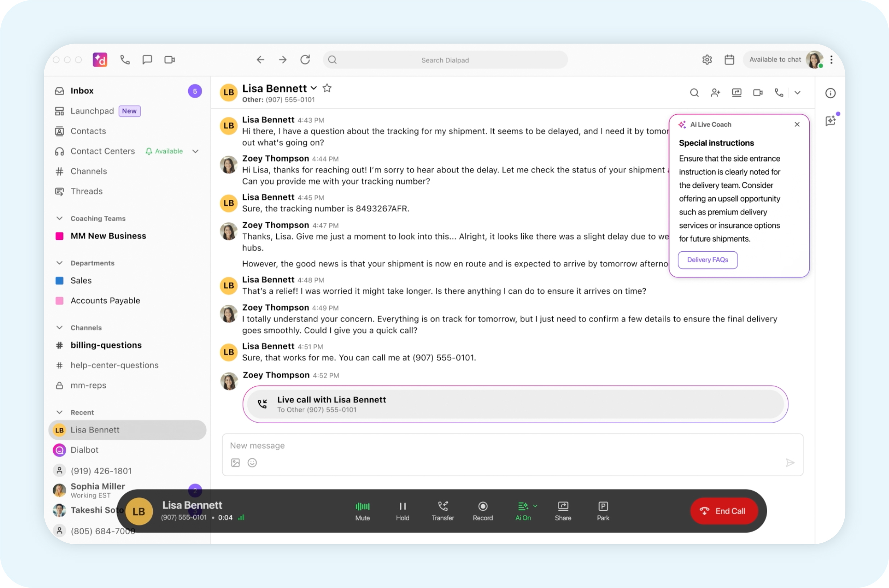Park the call
This screenshot has height=588, width=889.
603,511
